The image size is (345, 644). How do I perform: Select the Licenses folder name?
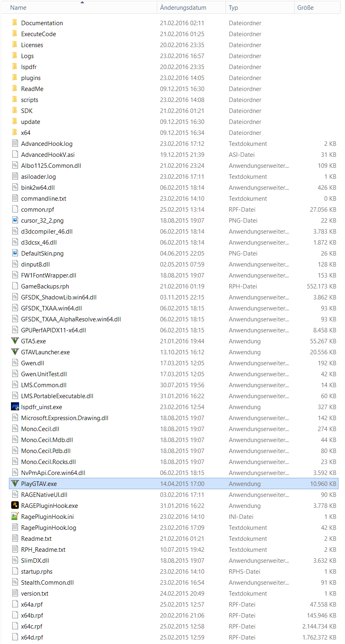(32, 45)
